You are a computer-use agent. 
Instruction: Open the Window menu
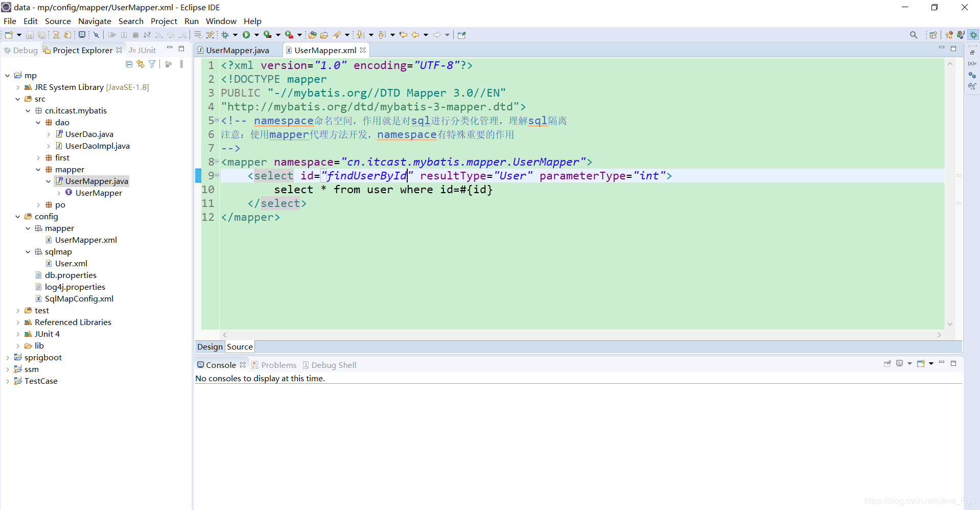tap(221, 21)
